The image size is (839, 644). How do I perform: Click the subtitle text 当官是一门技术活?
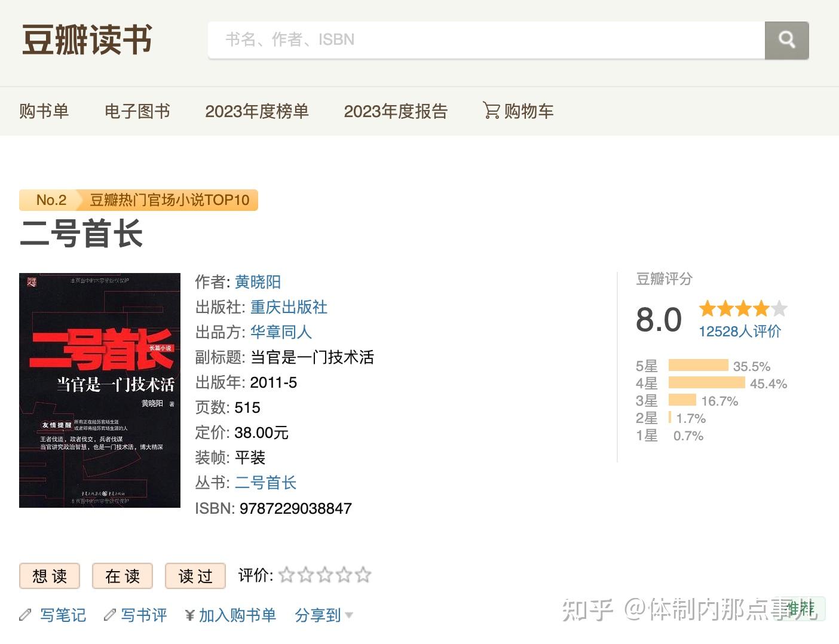[312, 357]
